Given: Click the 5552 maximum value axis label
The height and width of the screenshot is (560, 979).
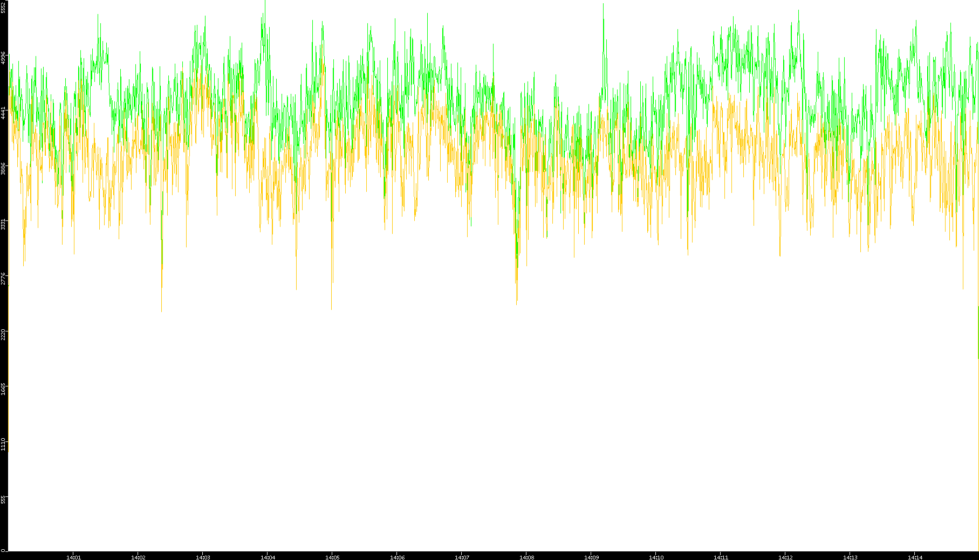Looking at the screenshot, I should (x=4, y=7).
